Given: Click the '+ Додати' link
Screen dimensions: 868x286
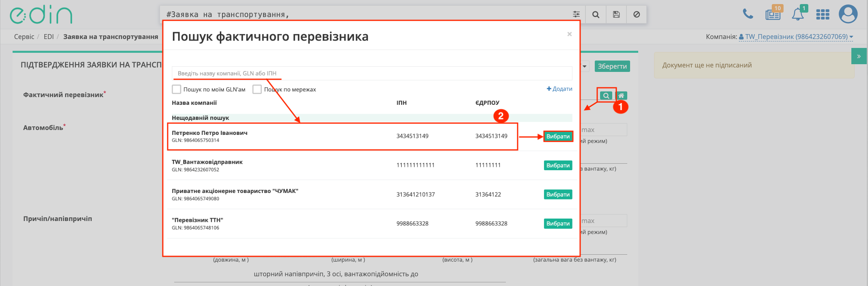Looking at the screenshot, I should [559, 89].
